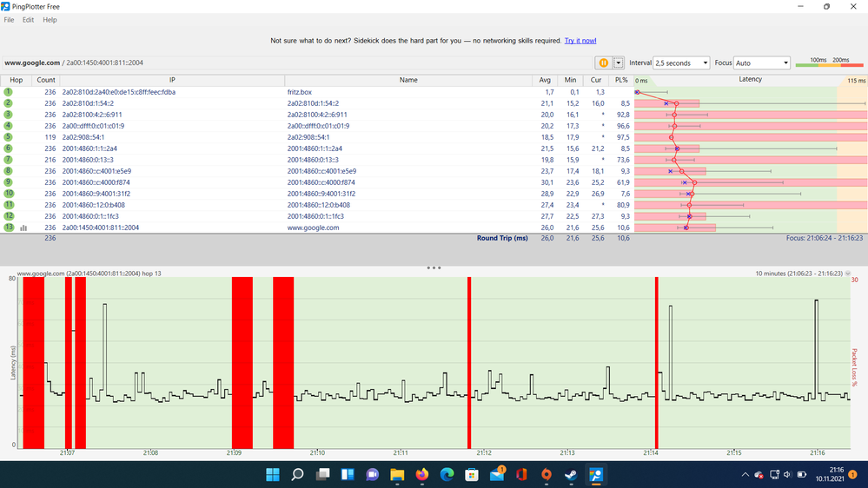The image size is (868, 488).
Task: Open the notification badge next to the clock
Action: click(x=852, y=474)
